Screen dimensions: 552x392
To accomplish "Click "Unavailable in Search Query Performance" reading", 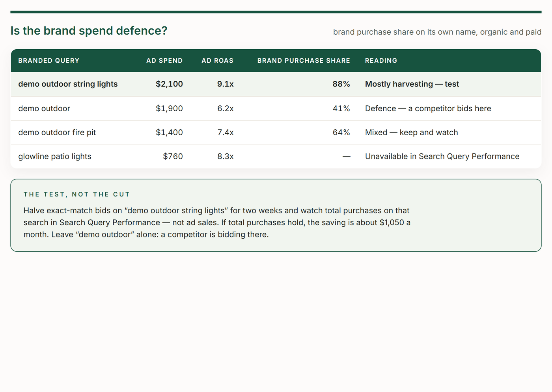I will 442,157.
